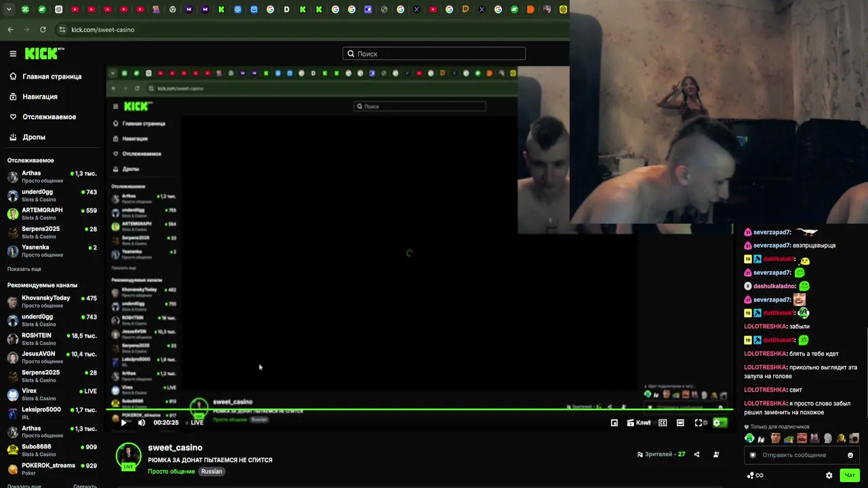The width and height of the screenshot is (868, 488).
Task: Open ARTEMGRAPH avatar in followed list
Action: click(x=13, y=213)
